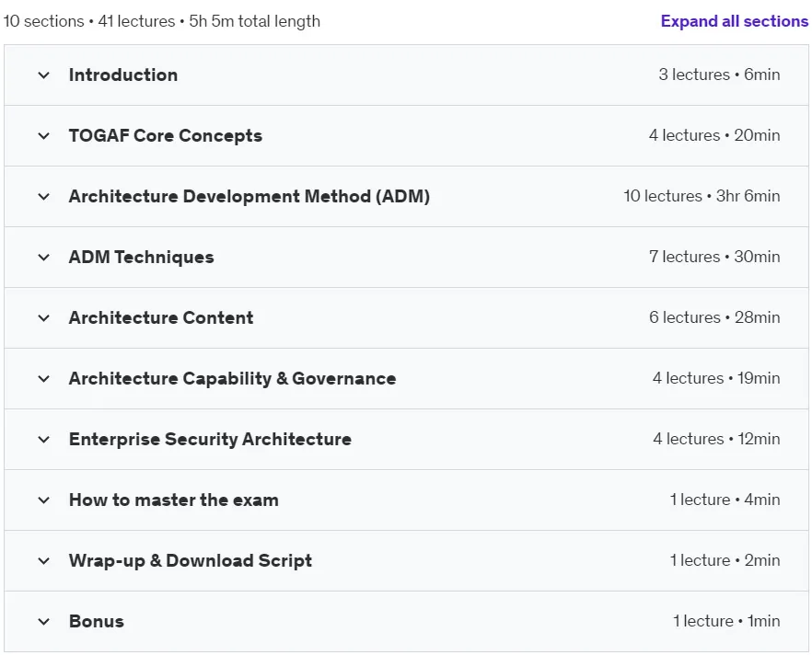Expand the Introduction section chevron
The width and height of the screenshot is (812, 655).
tap(44, 75)
